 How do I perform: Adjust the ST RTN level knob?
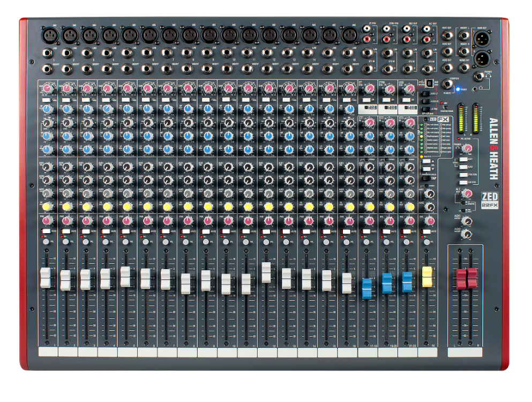click(x=369, y=90)
